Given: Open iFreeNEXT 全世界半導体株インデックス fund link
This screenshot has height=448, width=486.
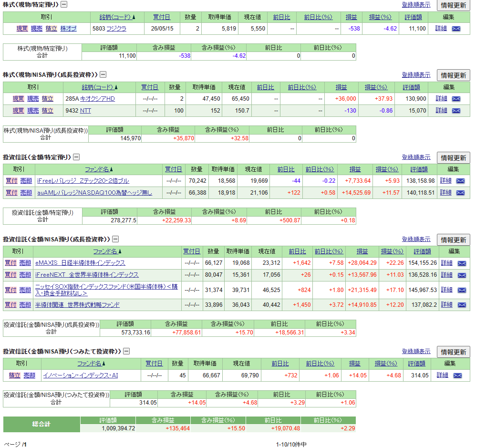Looking at the screenshot, I should pyautogui.click(x=87, y=275).
